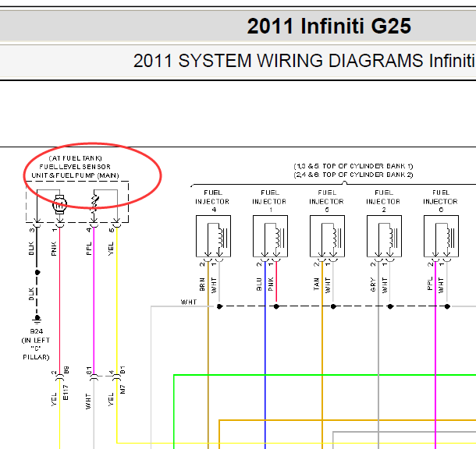Click the "2011 Infiniti G25" title heading
The width and height of the screenshot is (476, 449).
click(329, 26)
